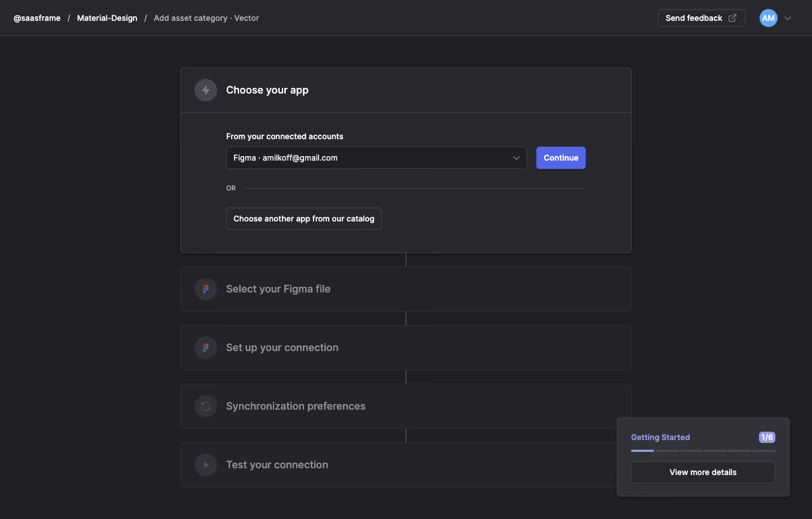Click the Figma icon beside Select your Figma file
Screen dimensions: 812x519
click(x=206, y=289)
